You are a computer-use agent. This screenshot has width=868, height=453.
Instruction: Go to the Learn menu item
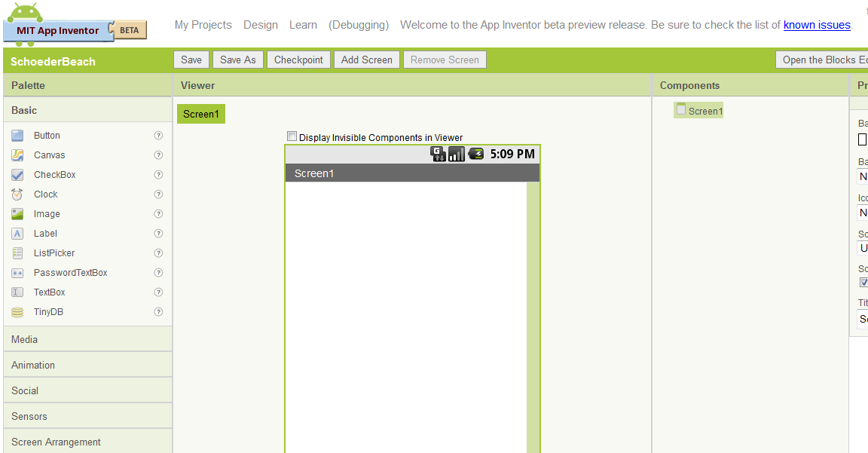pyautogui.click(x=303, y=25)
